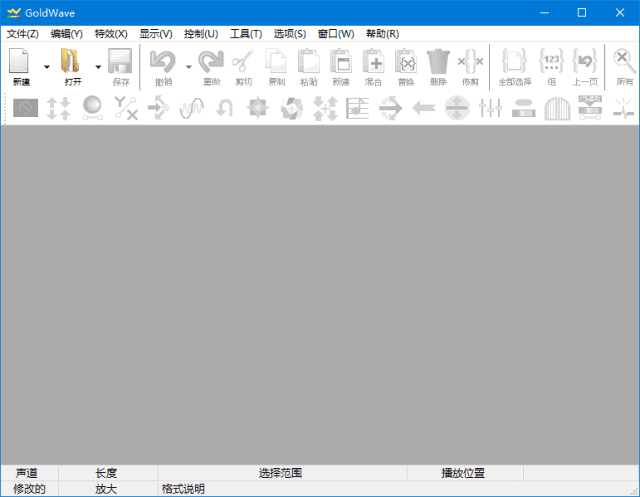Click the pop/click pulse effect icon
The height and width of the screenshot is (497, 640).
pyautogui.click(x=624, y=109)
